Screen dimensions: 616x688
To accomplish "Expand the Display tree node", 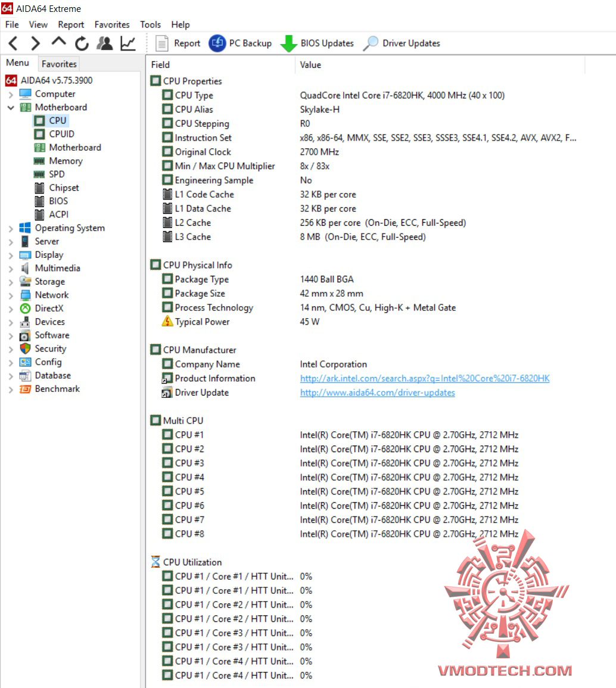I will point(11,256).
